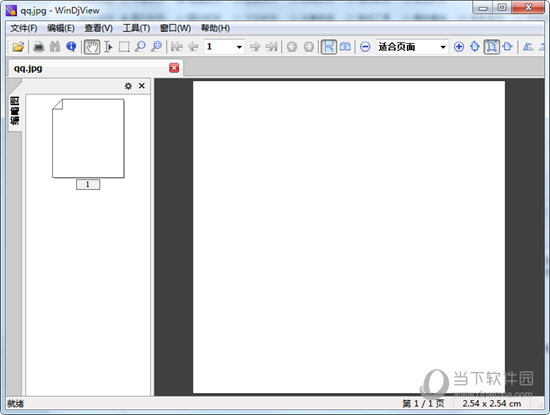550x415 pixels.
Task: Rotate the page left
Action: [x=528, y=47]
